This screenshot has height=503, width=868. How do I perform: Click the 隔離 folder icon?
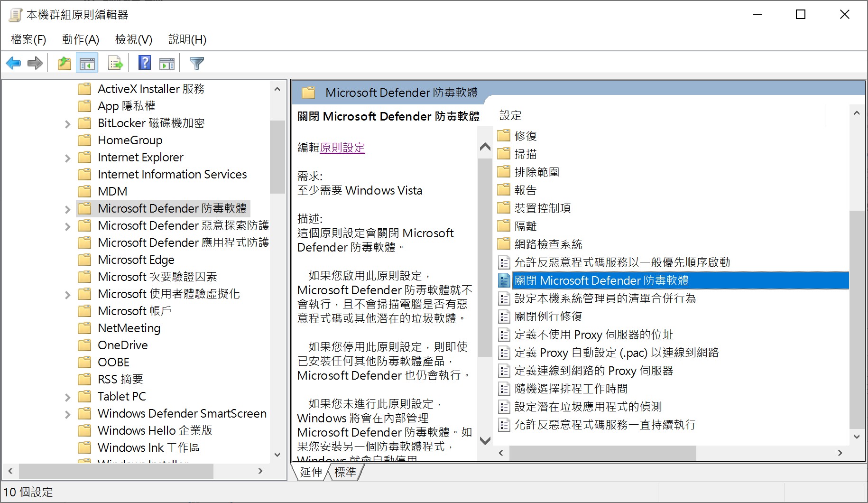click(504, 226)
